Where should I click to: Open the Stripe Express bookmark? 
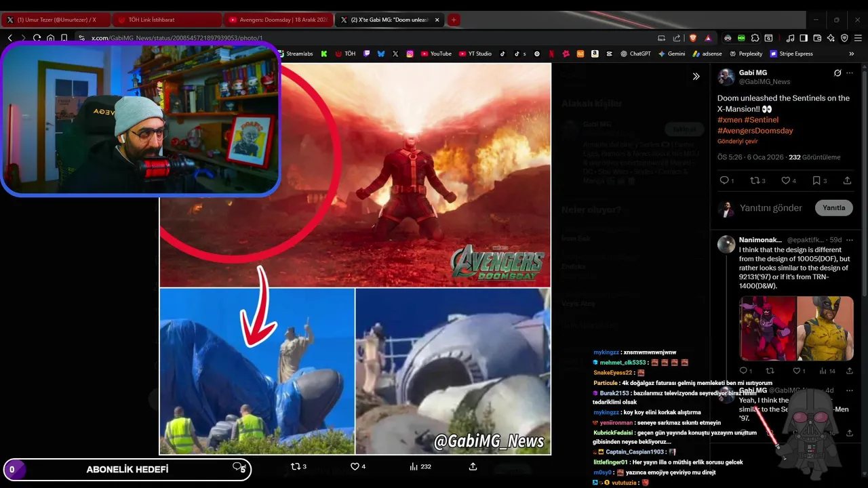791,54
